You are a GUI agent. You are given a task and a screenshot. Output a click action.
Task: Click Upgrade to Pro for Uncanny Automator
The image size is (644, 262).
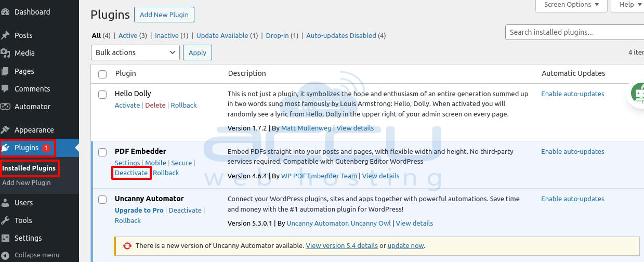pos(139,211)
